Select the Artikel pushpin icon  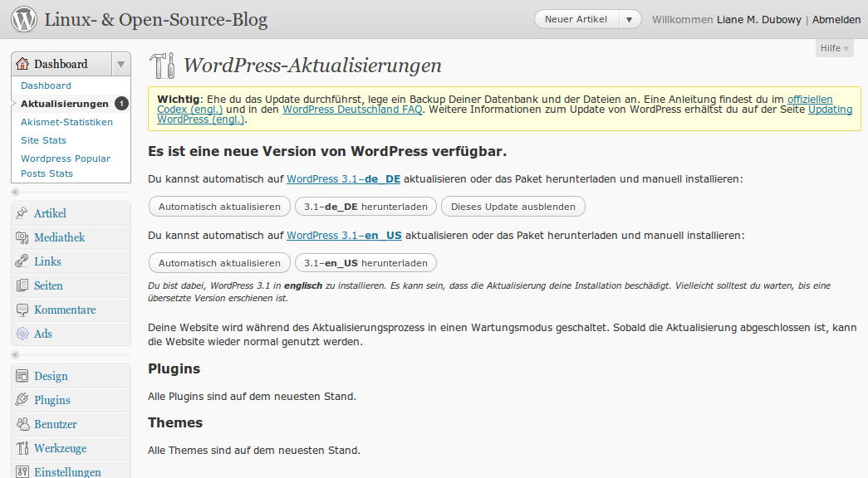coord(19,213)
